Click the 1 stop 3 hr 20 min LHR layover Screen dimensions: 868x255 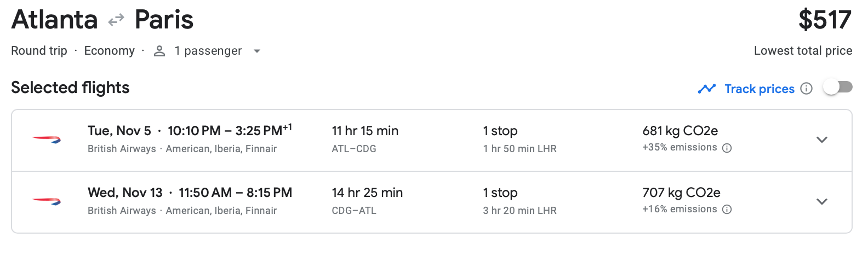pyautogui.click(x=519, y=201)
